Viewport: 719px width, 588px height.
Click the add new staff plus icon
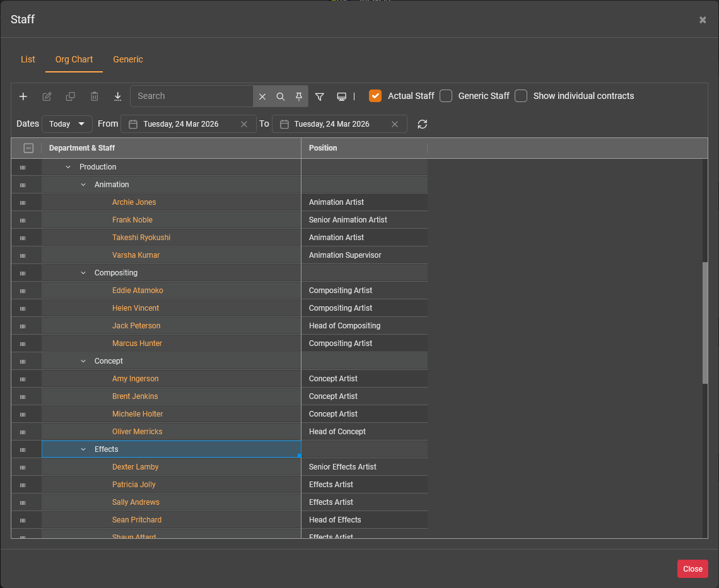click(x=23, y=96)
